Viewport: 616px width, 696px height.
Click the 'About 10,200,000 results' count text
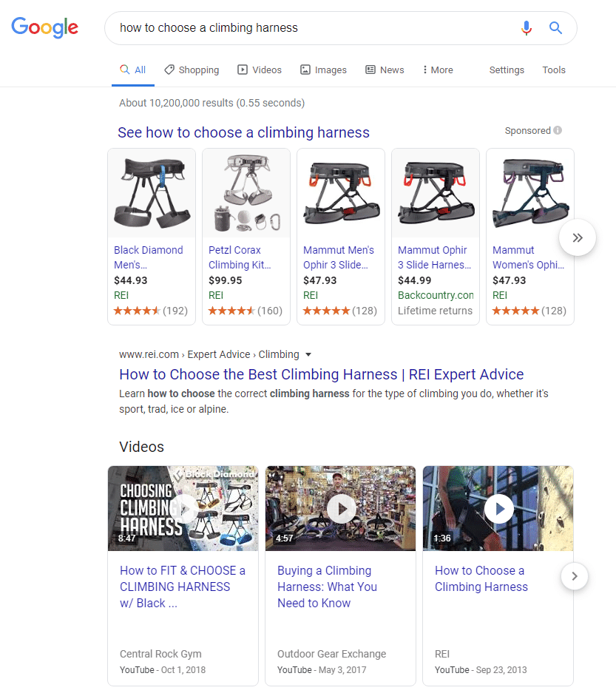[211, 103]
